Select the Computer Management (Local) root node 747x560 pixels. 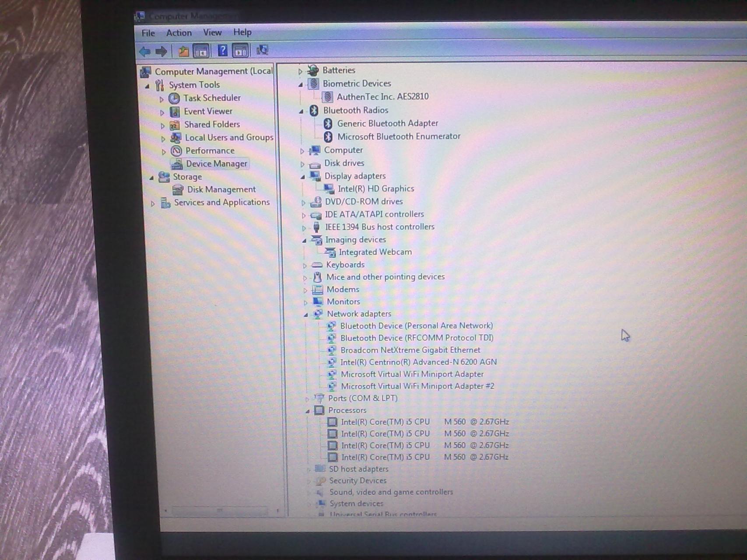[x=214, y=71]
